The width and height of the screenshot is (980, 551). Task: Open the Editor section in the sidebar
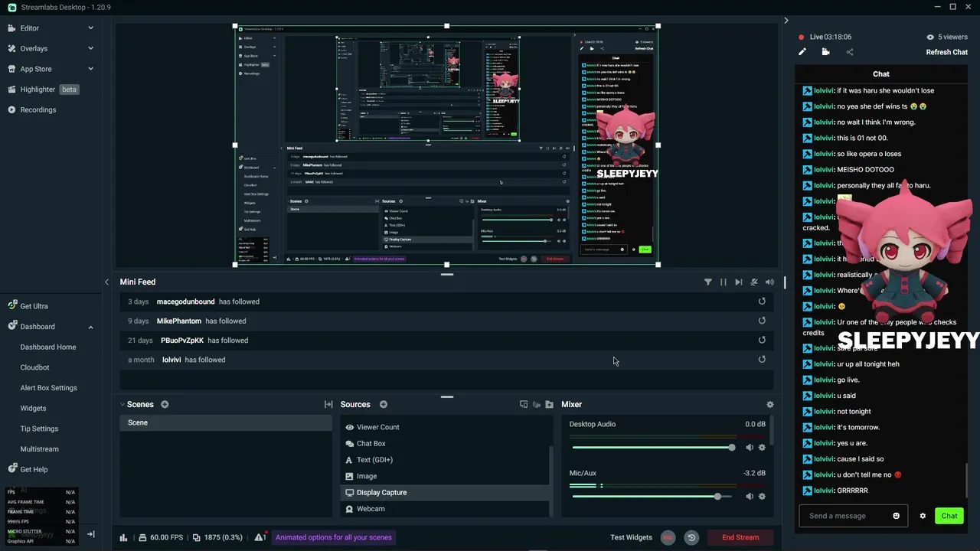tap(29, 28)
